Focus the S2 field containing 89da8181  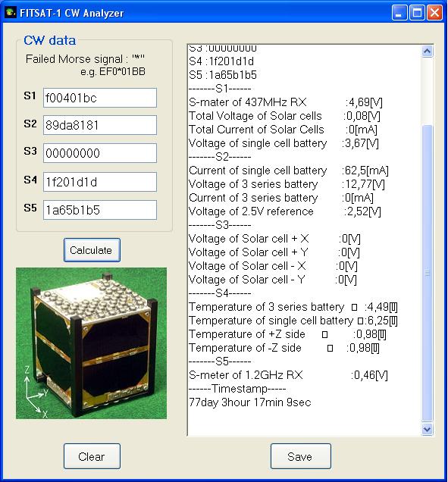pos(100,125)
